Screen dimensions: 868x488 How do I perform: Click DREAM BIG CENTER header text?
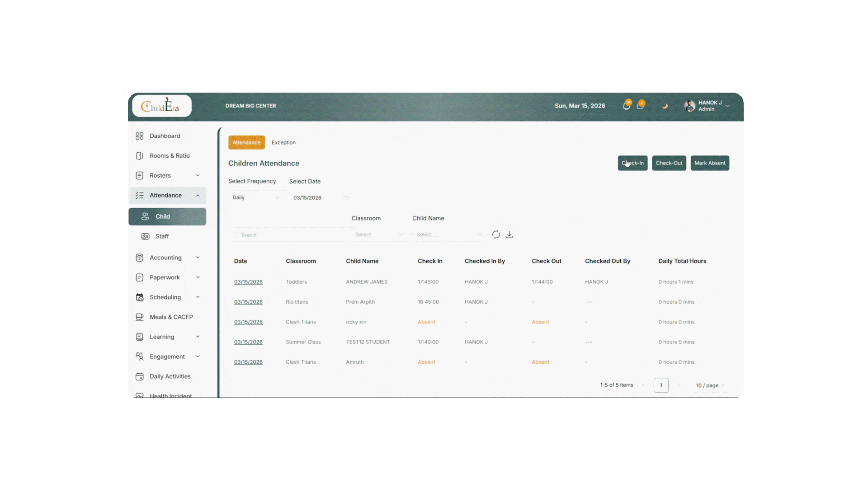pyautogui.click(x=251, y=106)
